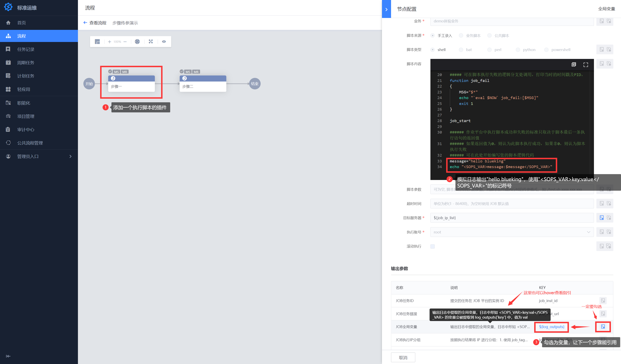
Task: Go to 周期任务 sidebar item
Action: pos(26,63)
